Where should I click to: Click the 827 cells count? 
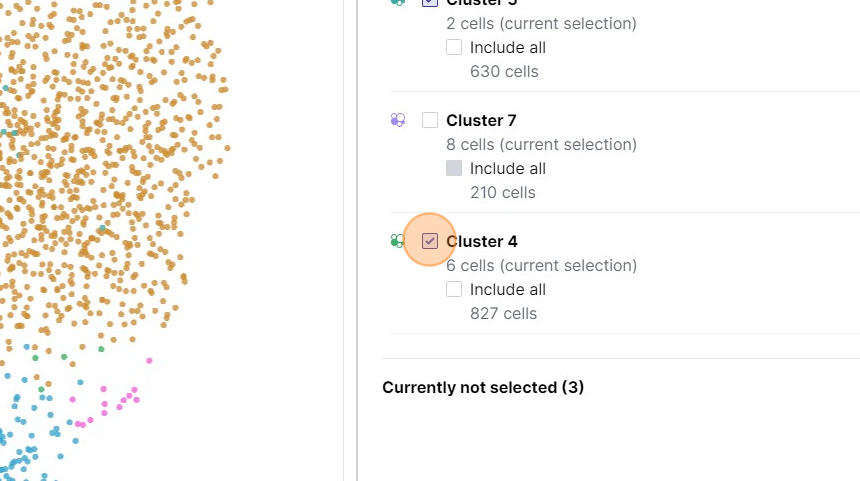tap(503, 313)
